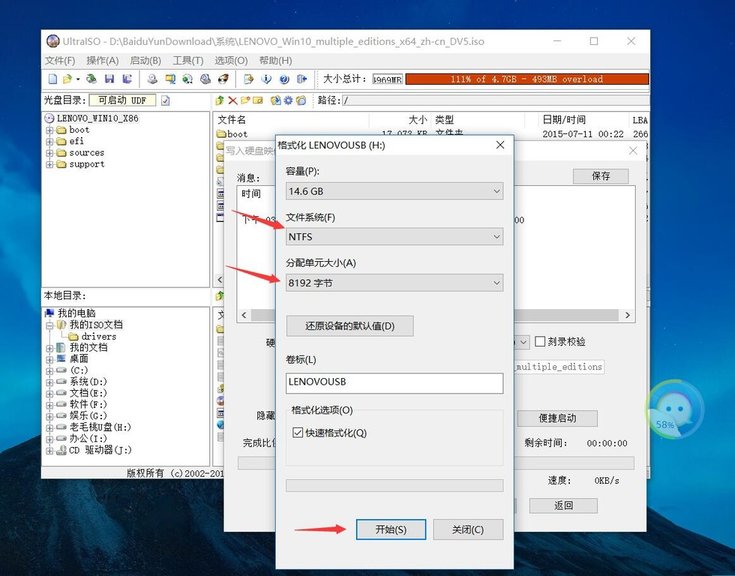Click the Save As toolbar icon
The height and width of the screenshot is (576, 735).
[127, 79]
